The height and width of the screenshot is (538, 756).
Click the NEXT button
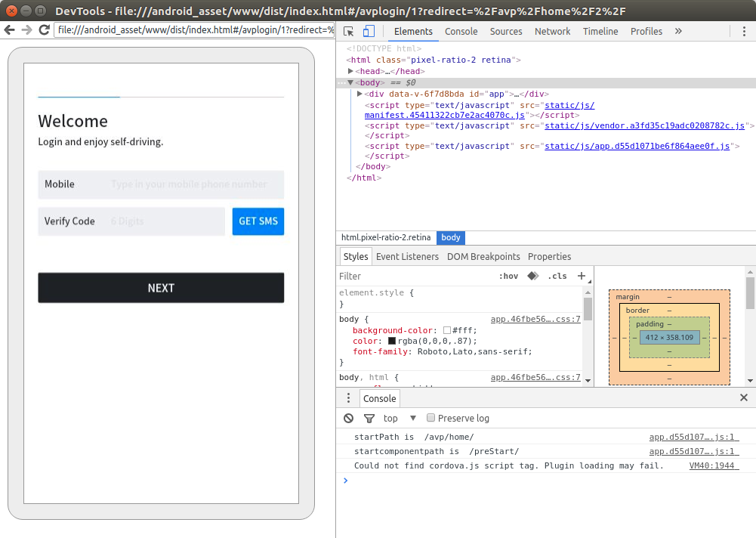161,288
